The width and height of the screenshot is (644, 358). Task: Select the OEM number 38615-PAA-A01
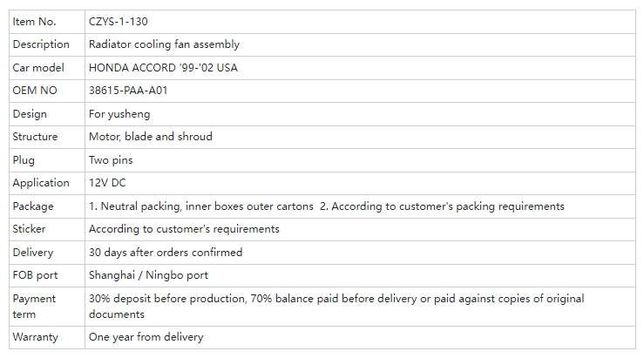(128, 91)
